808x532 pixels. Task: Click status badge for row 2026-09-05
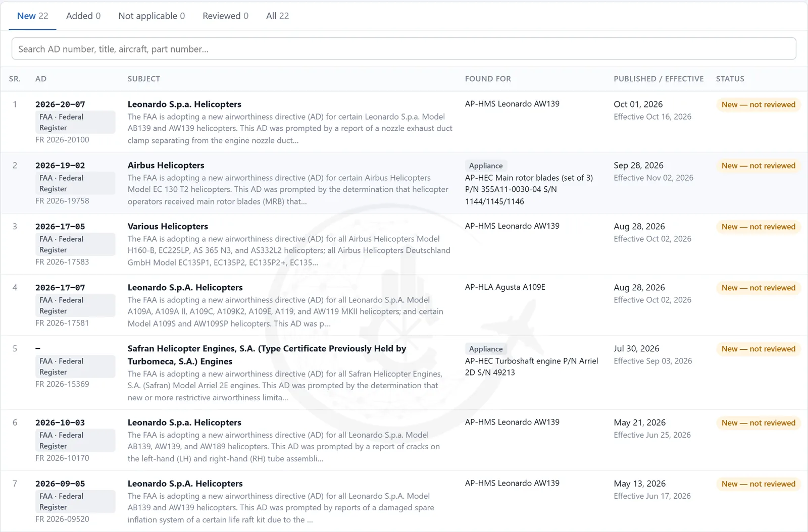point(758,484)
